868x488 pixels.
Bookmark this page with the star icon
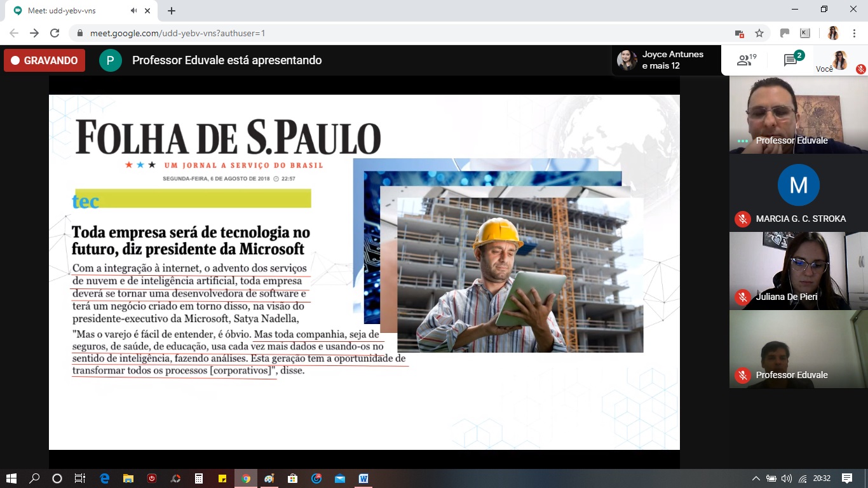pyautogui.click(x=759, y=33)
